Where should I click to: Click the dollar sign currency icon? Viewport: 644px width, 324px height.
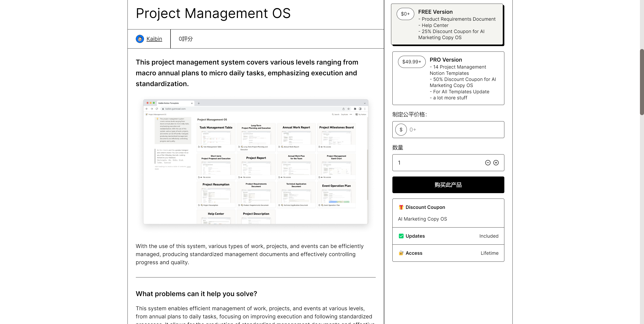pos(401,130)
